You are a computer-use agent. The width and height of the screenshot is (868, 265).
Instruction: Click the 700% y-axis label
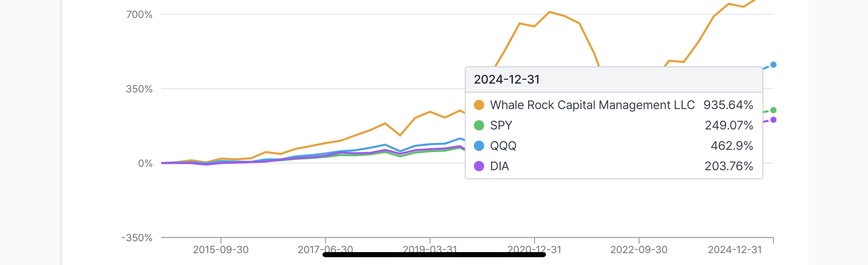pos(139,15)
